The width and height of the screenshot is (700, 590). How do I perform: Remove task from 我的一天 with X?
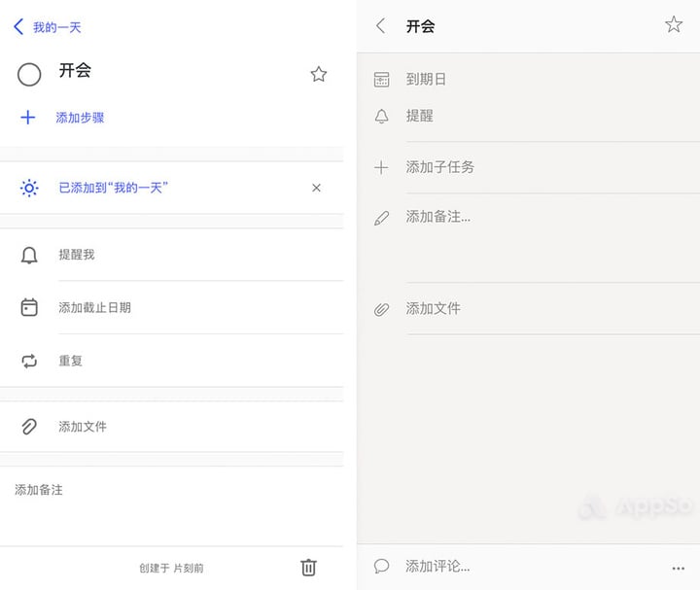[x=316, y=188]
